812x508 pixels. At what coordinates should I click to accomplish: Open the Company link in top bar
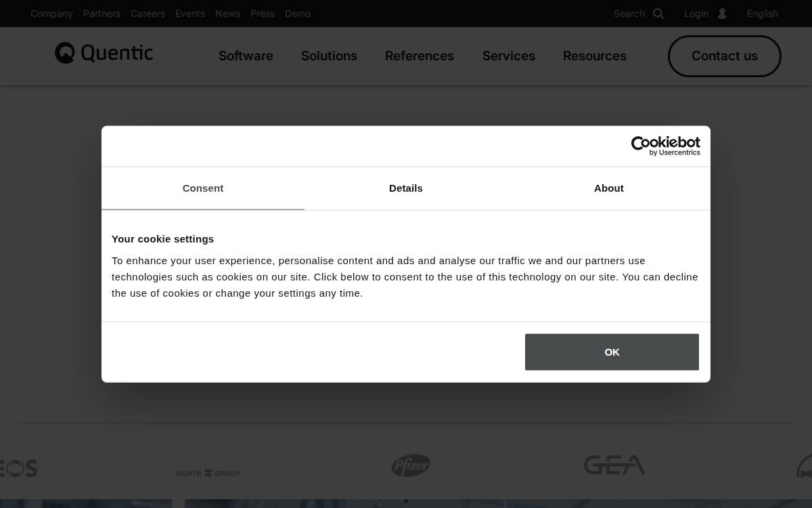[51, 14]
